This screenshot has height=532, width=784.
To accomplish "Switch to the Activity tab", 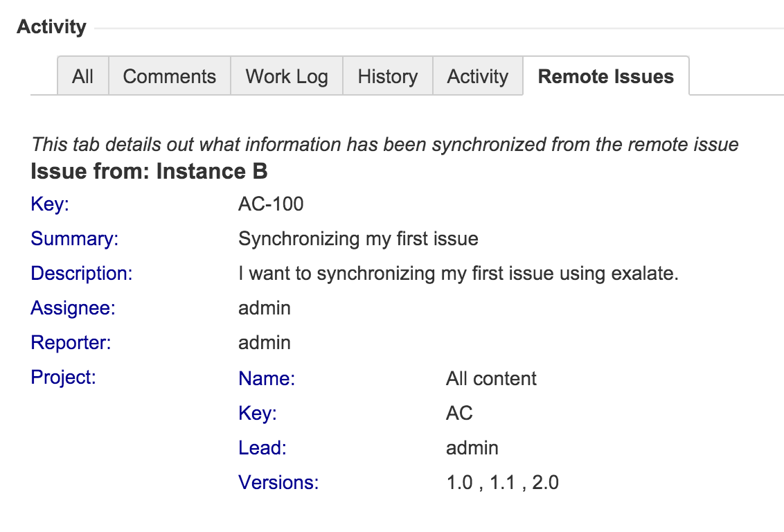I will (478, 76).
